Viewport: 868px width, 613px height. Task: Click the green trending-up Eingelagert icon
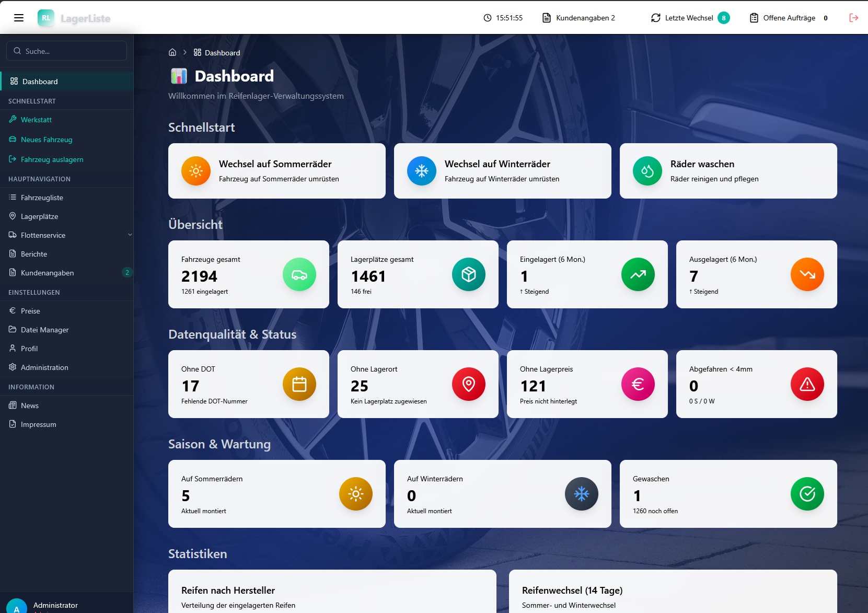638,274
